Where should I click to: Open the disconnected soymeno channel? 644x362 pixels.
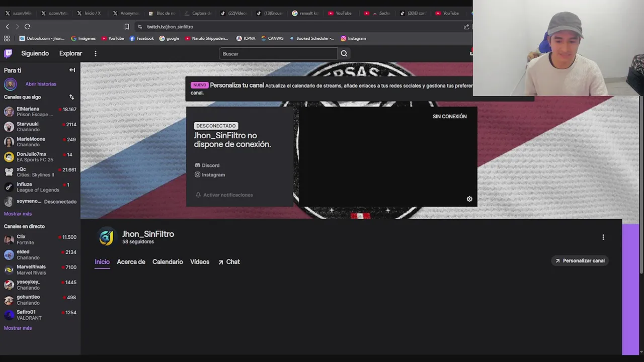click(x=40, y=202)
